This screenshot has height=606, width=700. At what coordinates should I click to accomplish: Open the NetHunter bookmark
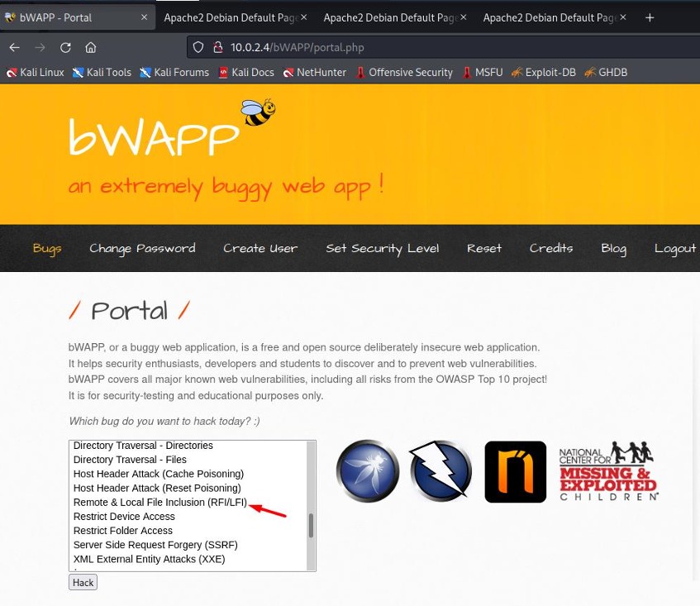[x=315, y=73]
